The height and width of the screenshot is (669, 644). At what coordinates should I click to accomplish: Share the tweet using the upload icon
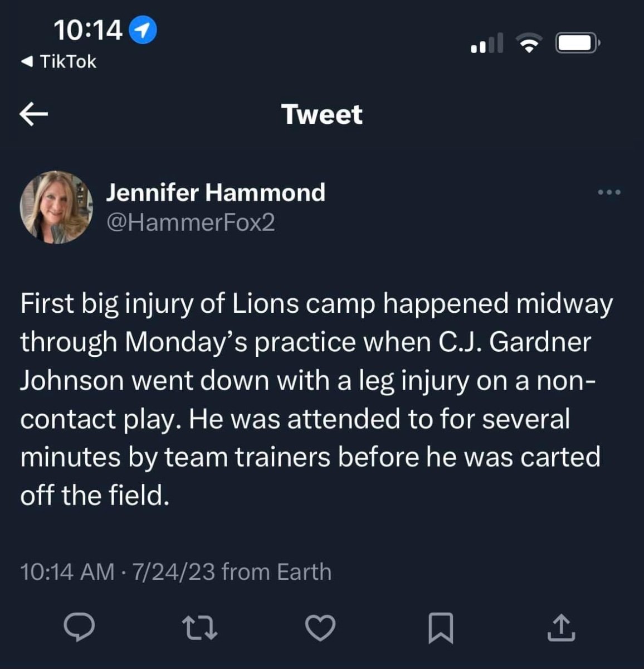tap(561, 627)
